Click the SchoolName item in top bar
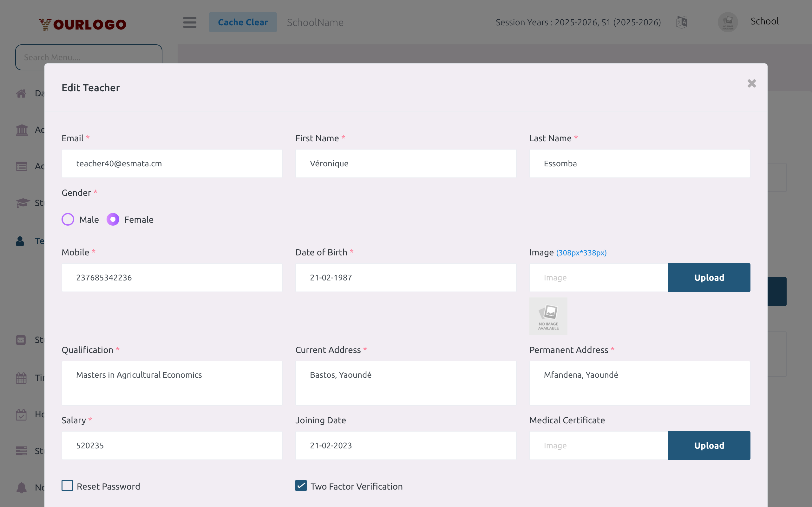The width and height of the screenshot is (812, 507). (x=315, y=22)
